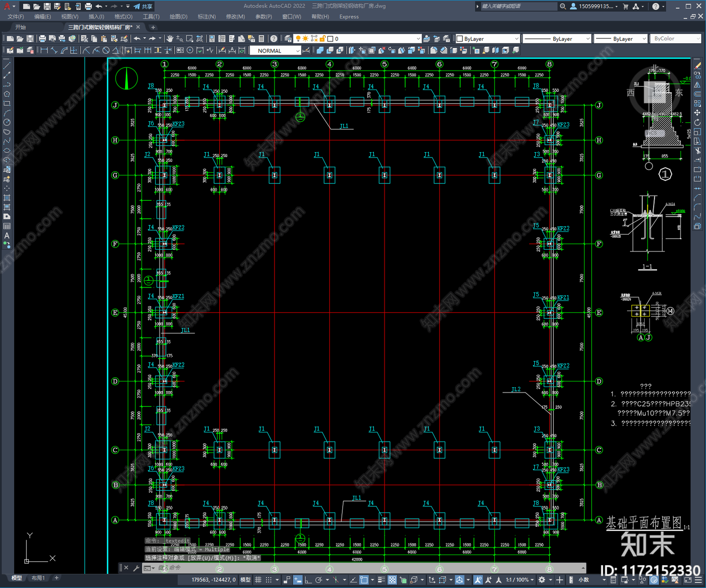Click the keyword search input box

(x=518, y=6)
